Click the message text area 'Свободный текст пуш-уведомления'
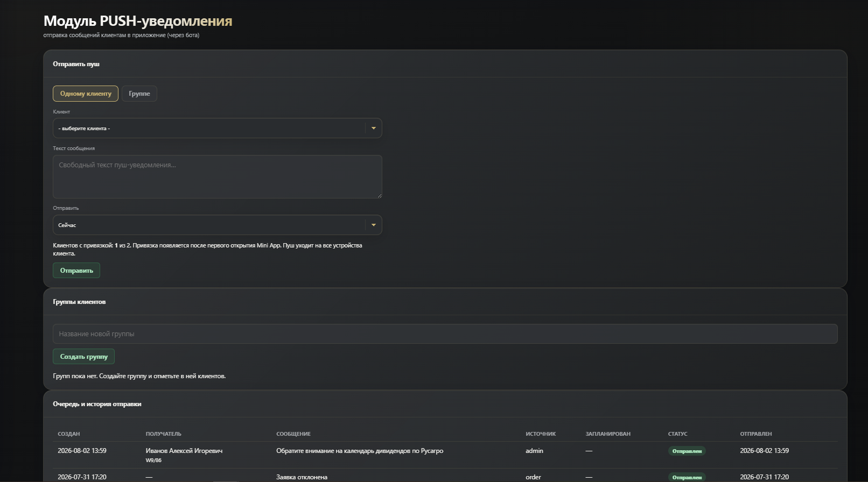 pyautogui.click(x=218, y=176)
